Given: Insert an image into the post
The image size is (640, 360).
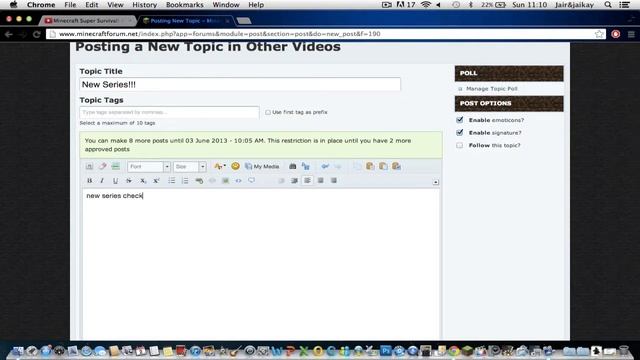Looking at the screenshot, I should click(225, 180).
